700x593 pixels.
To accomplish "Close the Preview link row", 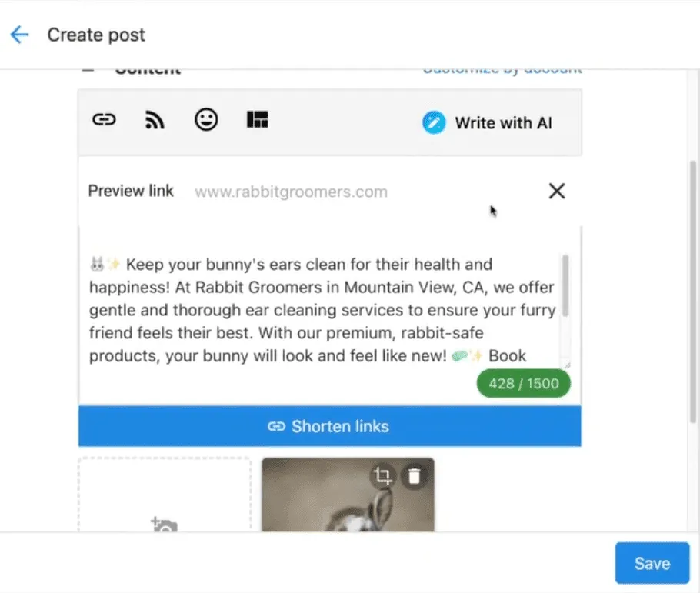I will [x=556, y=192].
